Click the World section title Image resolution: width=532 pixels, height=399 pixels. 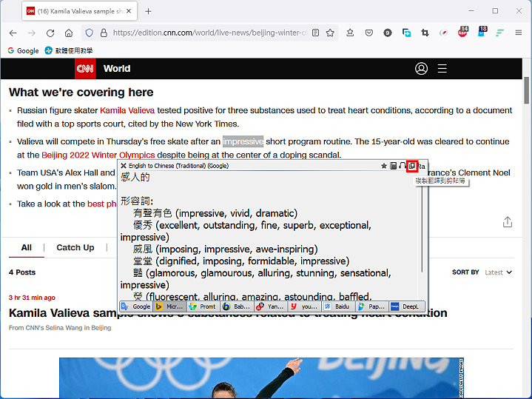click(117, 69)
